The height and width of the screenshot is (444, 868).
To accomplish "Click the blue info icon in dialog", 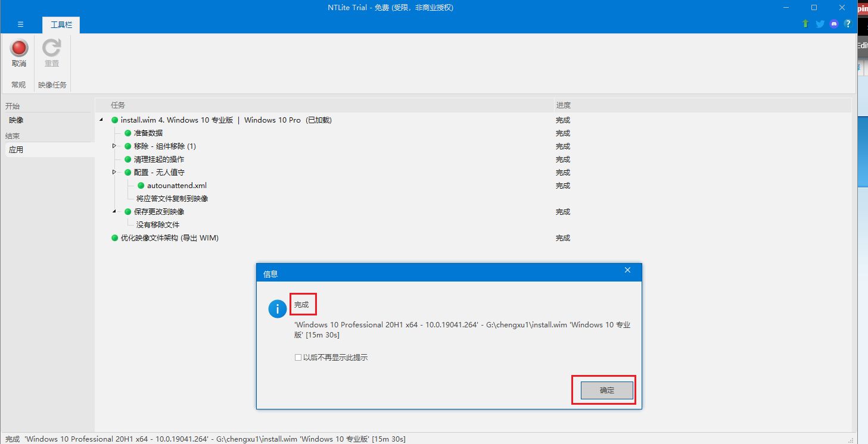I will pyautogui.click(x=277, y=308).
